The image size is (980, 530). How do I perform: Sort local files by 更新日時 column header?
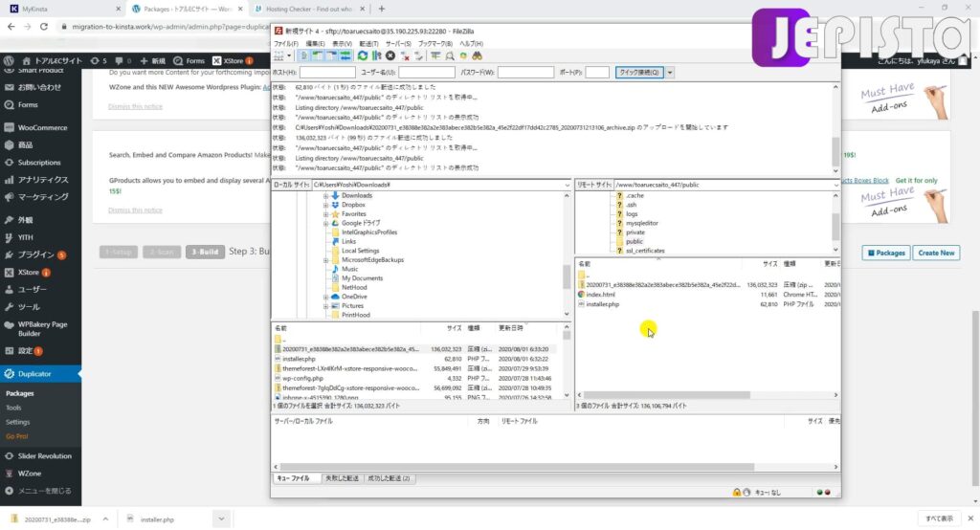[511, 328]
